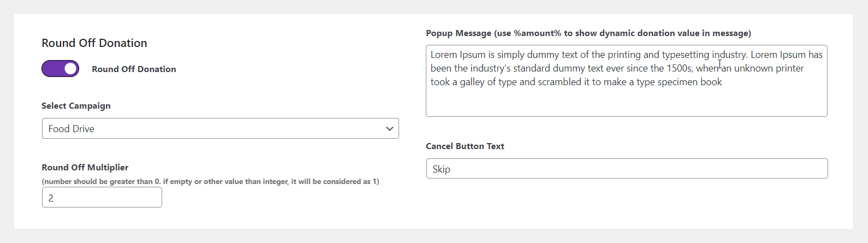This screenshot has width=868, height=243.
Task: Open the Select Campaign dropdown
Action: coord(220,129)
